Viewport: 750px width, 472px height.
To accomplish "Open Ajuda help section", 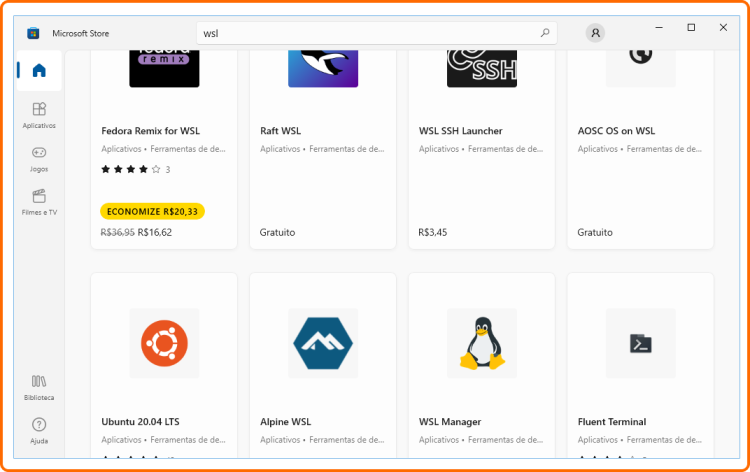I will (39, 431).
